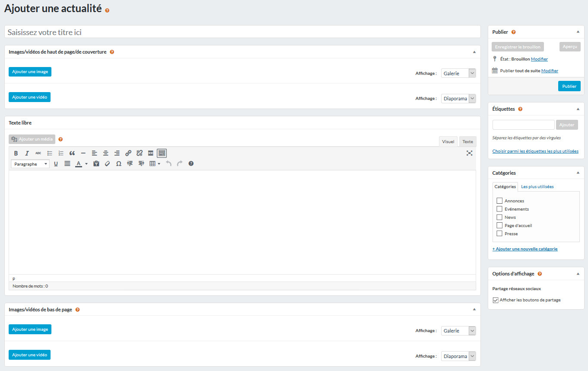
Task: Collapse the Étiquettes panel
Action: tap(578, 109)
